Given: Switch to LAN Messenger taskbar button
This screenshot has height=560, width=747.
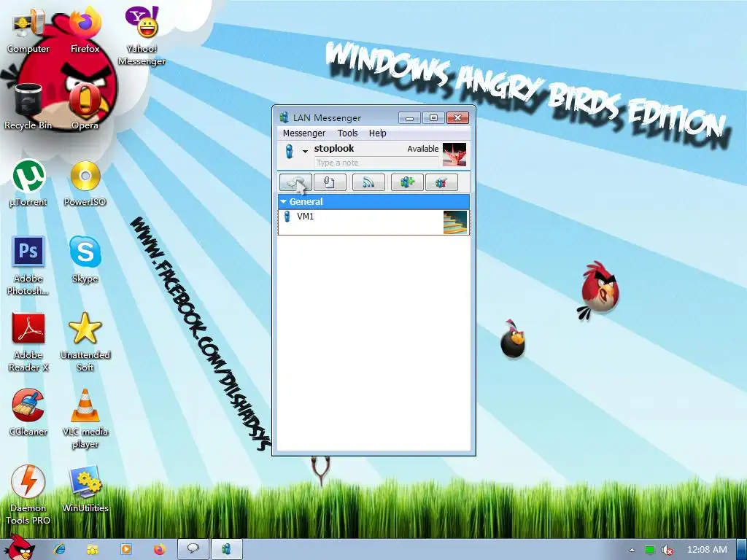Looking at the screenshot, I should (x=227, y=549).
